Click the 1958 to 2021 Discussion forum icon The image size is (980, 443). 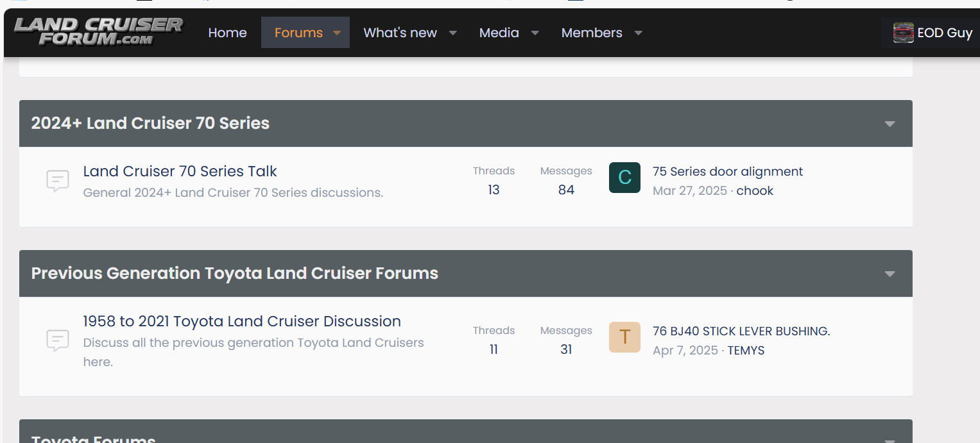[58, 340]
